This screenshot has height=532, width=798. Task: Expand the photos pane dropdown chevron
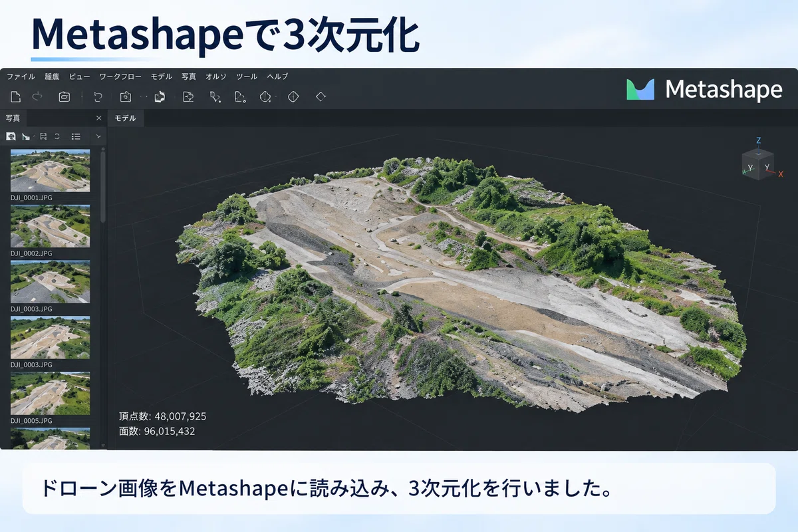98,136
